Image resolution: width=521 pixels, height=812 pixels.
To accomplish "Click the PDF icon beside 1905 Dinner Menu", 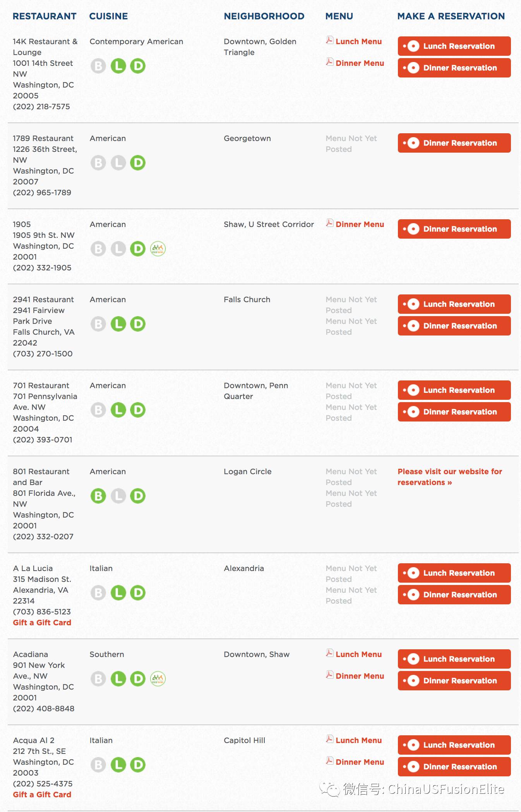I will [330, 223].
